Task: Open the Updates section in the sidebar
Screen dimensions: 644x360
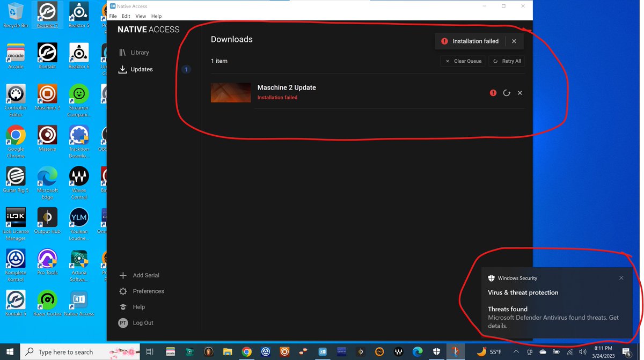Action: click(x=135, y=69)
